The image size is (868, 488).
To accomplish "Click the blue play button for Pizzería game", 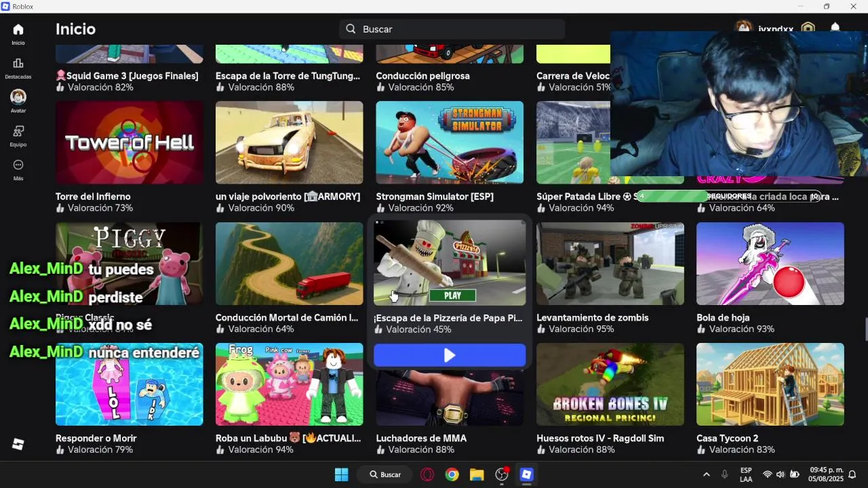I will point(450,355).
